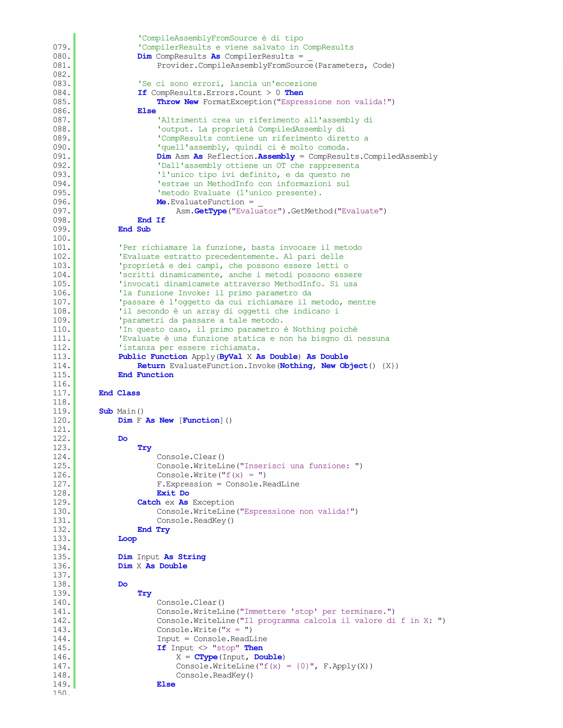Click 'Asm.GetType("Evaluator").GetMethod("Evaluate")' line
This screenshot has height=728, width=563.
tap(281, 211)
